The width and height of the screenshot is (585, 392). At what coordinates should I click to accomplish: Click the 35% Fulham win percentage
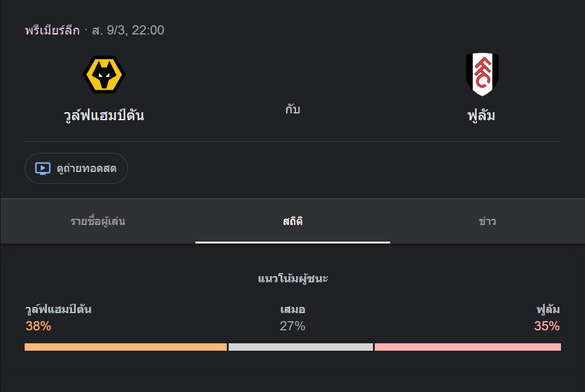click(547, 326)
